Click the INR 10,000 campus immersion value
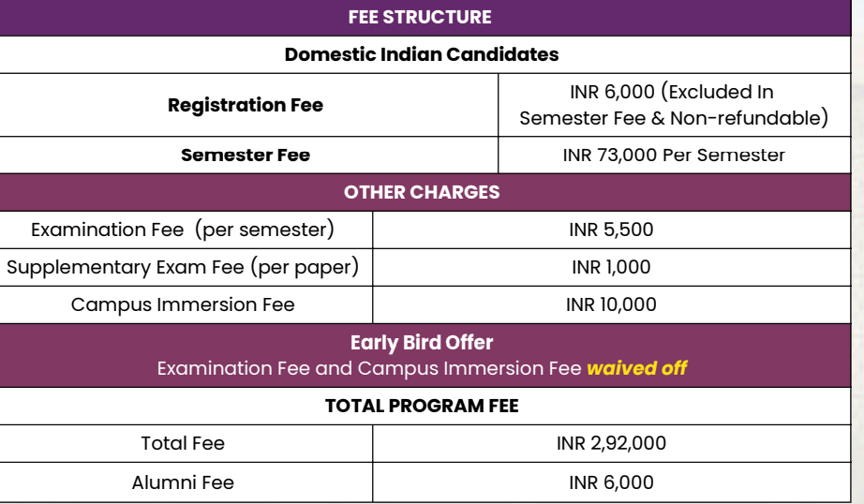This screenshot has width=864, height=504. click(611, 304)
